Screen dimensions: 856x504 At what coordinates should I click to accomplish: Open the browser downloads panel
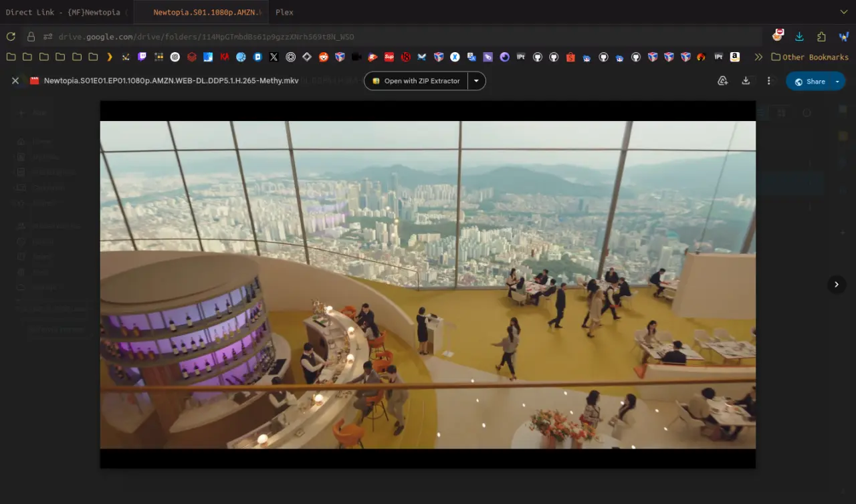point(799,37)
